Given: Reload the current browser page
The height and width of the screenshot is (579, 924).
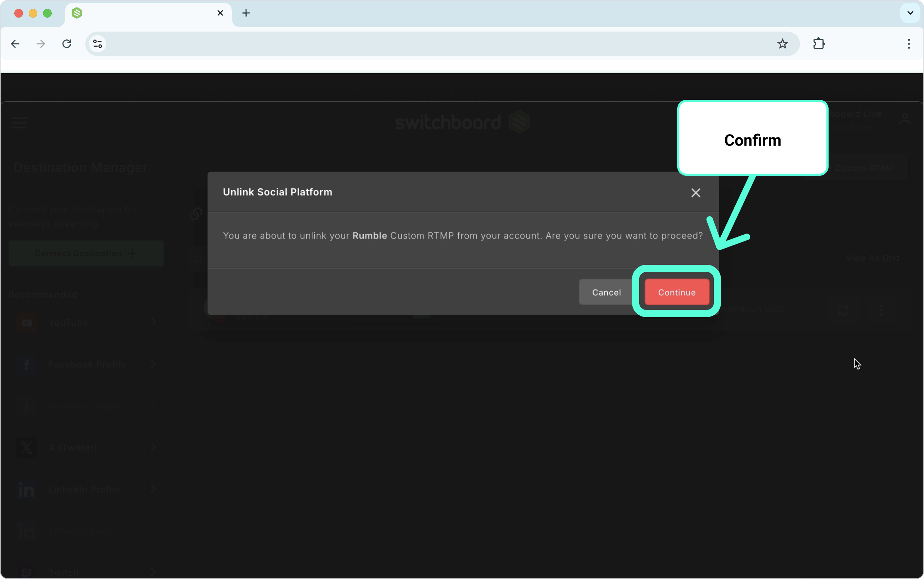Looking at the screenshot, I should [x=67, y=44].
